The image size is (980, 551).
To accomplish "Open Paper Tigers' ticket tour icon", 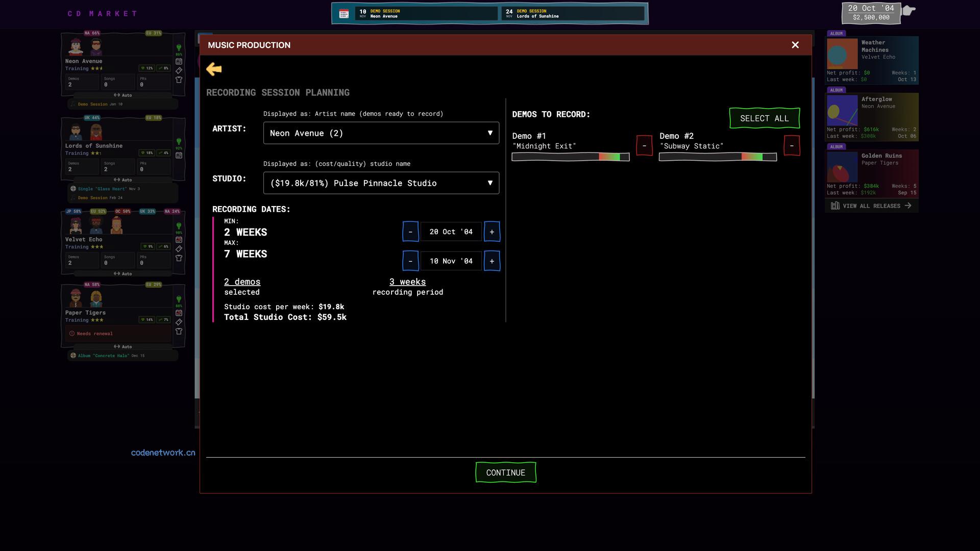I will pos(179,322).
